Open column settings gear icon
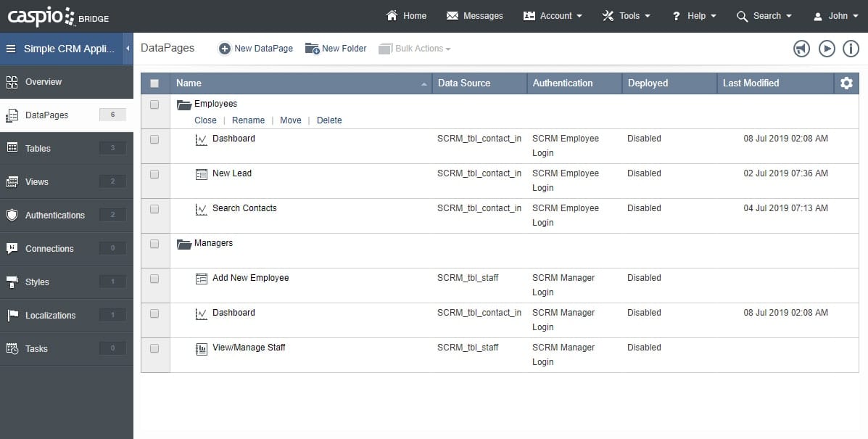This screenshot has width=868, height=439. point(846,83)
